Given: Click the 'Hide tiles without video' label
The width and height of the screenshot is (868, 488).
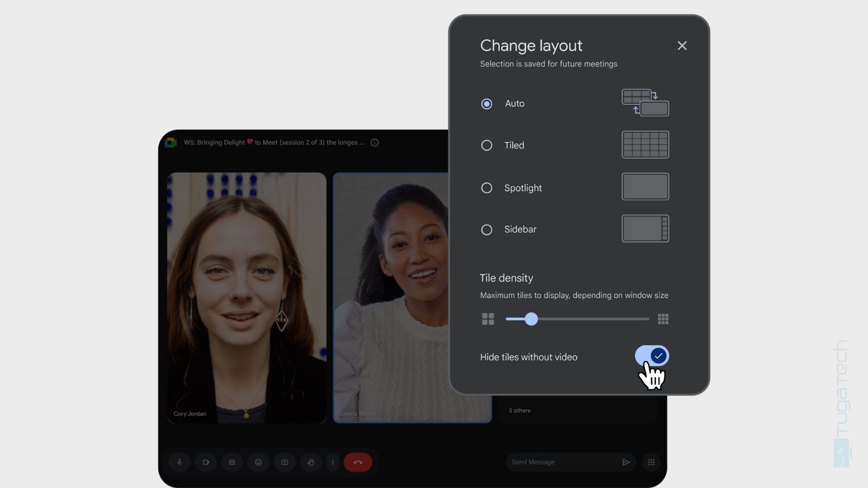Looking at the screenshot, I should pyautogui.click(x=528, y=357).
